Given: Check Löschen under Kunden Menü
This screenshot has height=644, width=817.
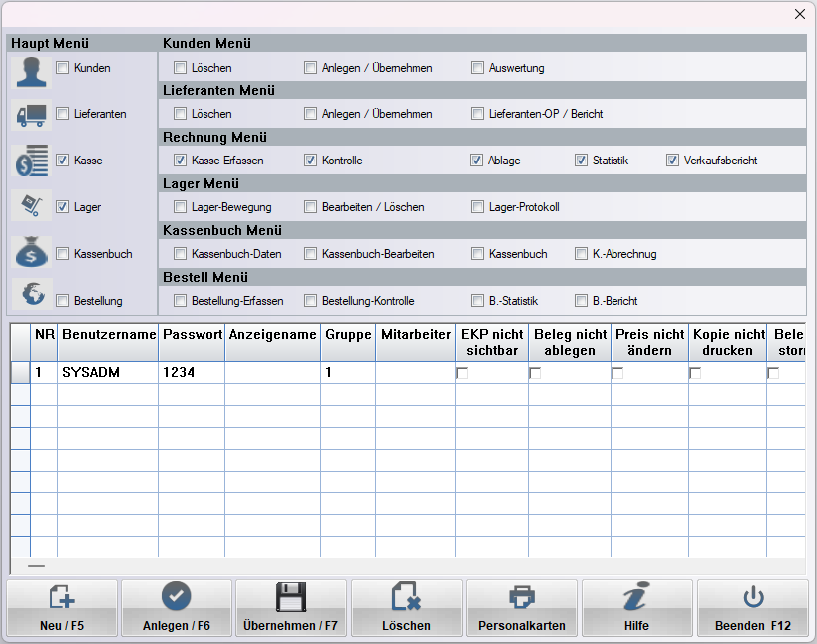Looking at the screenshot, I should 181,67.
